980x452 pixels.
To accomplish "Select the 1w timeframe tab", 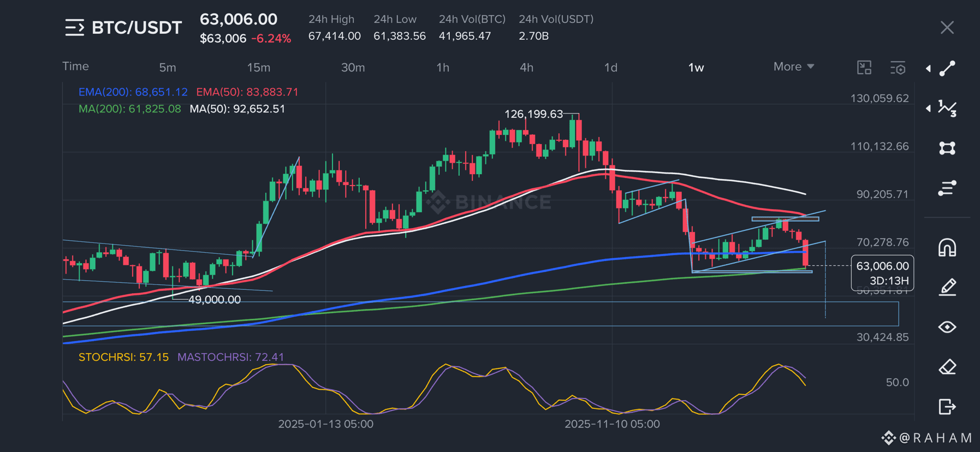I will (x=696, y=68).
